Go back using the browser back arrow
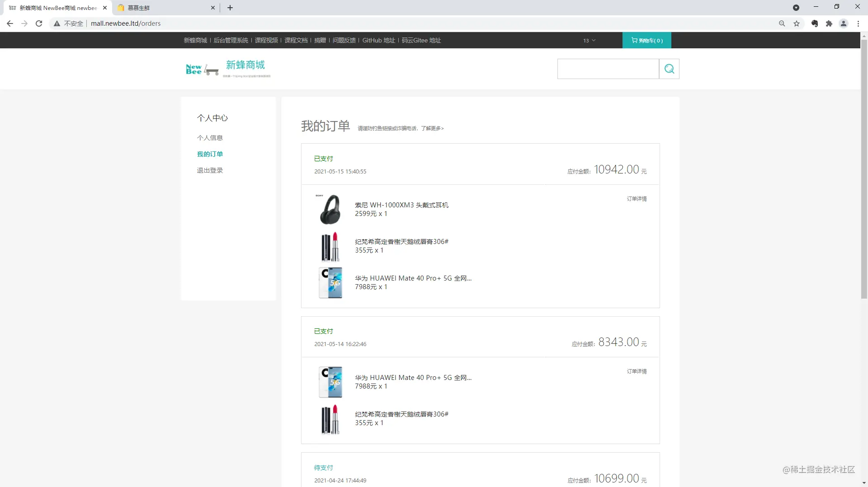This screenshot has width=868, height=487. (x=10, y=23)
